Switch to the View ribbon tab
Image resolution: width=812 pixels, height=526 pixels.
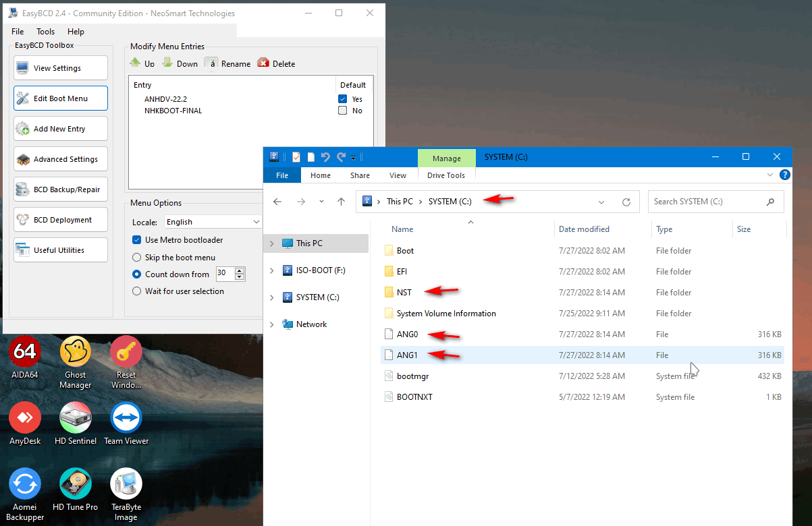coord(398,175)
